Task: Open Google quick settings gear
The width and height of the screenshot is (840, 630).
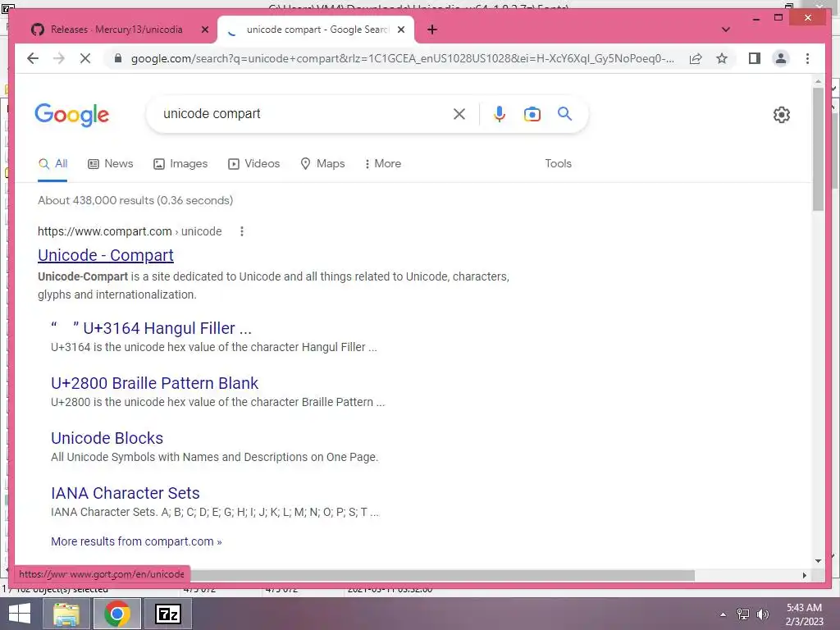Action: click(782, 115)
